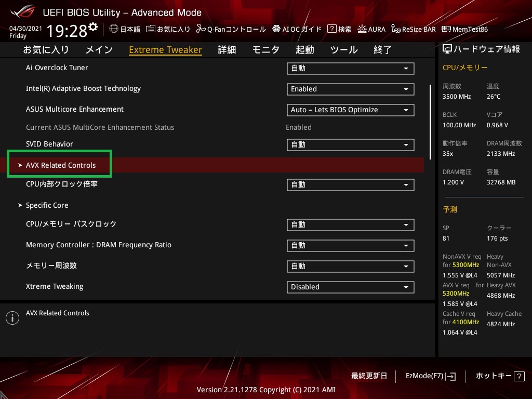This screenshot has height=399, width=532.
Task: Click the settings gear next to clock
Action: 93,27
